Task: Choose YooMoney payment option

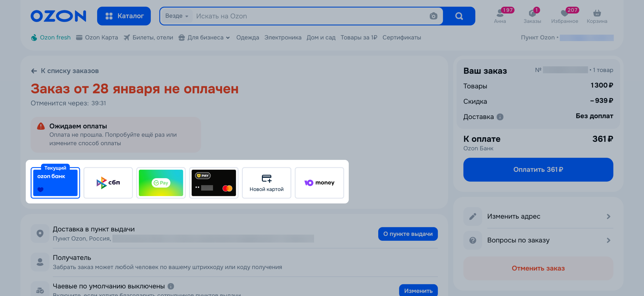Action: click(319, 183)
